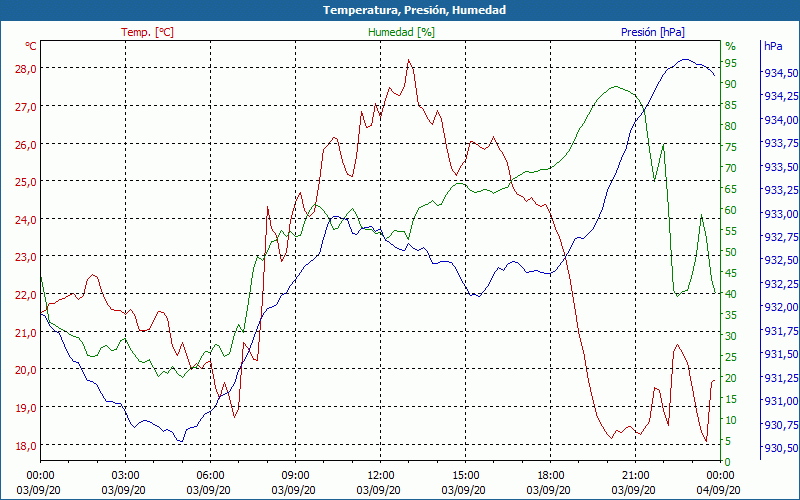
Task: Click the 930,75 pressure axis value
Action: [x=781, y=424]
